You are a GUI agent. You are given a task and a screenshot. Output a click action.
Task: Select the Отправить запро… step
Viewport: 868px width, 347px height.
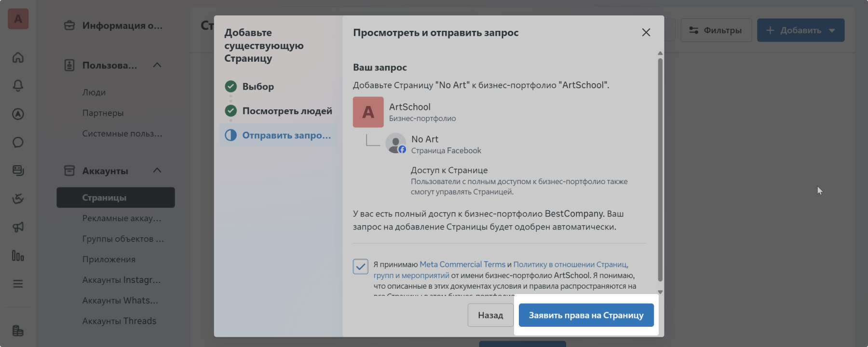coord(278,135)
